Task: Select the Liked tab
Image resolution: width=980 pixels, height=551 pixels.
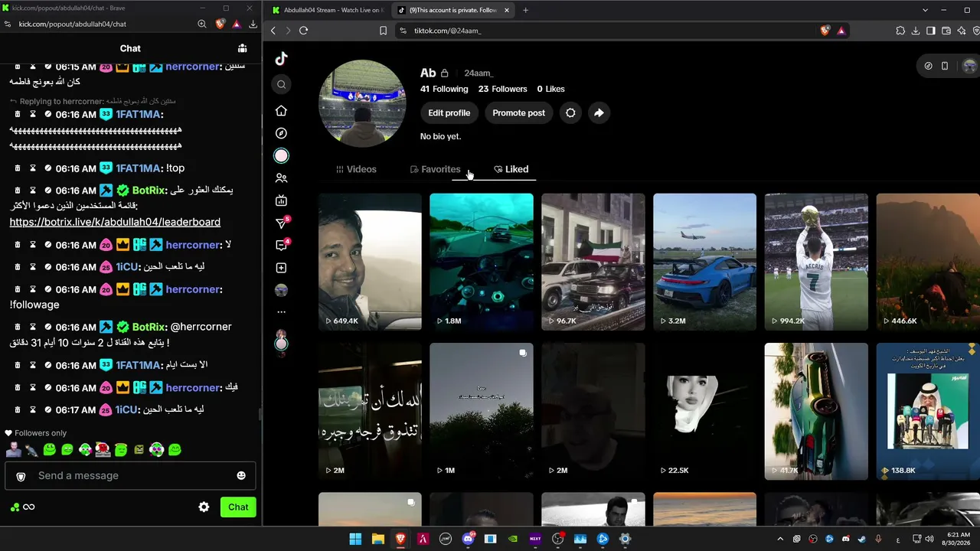Action: (511, 169)
